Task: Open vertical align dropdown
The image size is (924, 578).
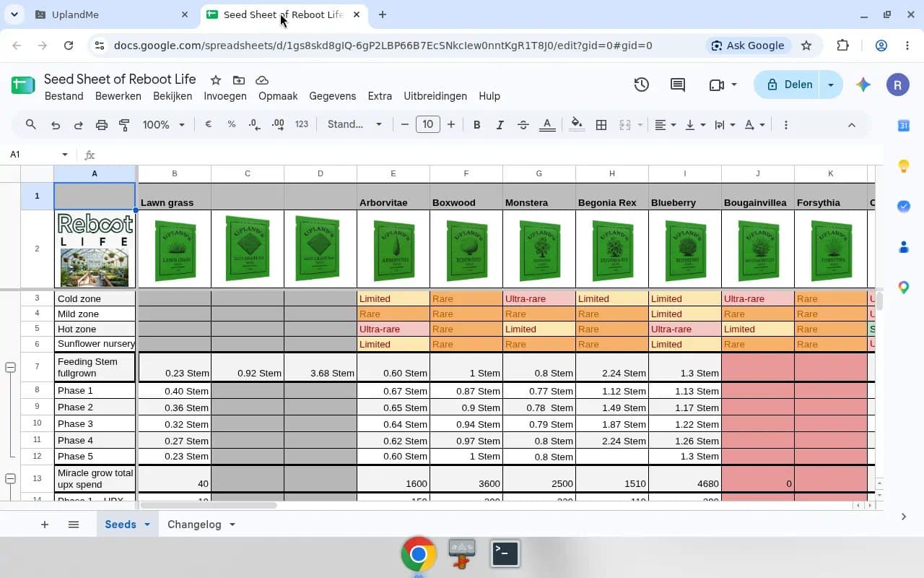Action: pos(694,125)
